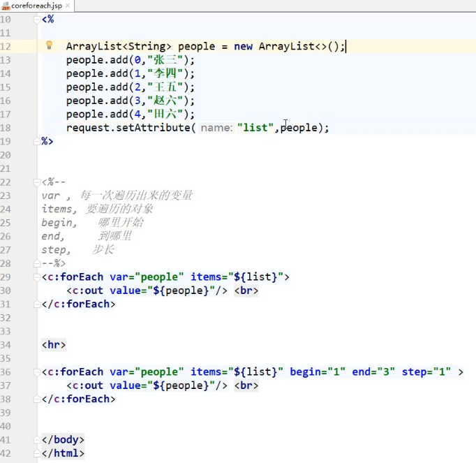Collapse the c:forEach fold at line 36
The height and width of the screenshot is (463, 476).
pos(37,372)
